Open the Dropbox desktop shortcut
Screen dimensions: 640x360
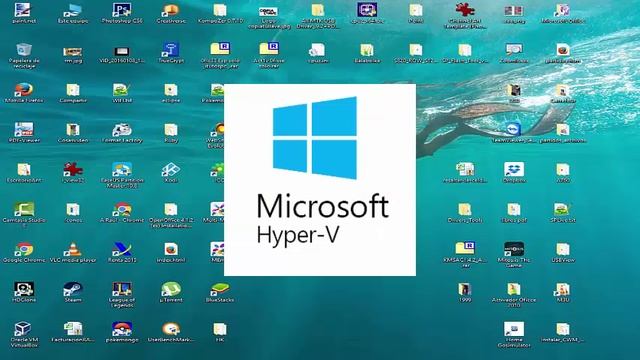[x=514, y=172]
